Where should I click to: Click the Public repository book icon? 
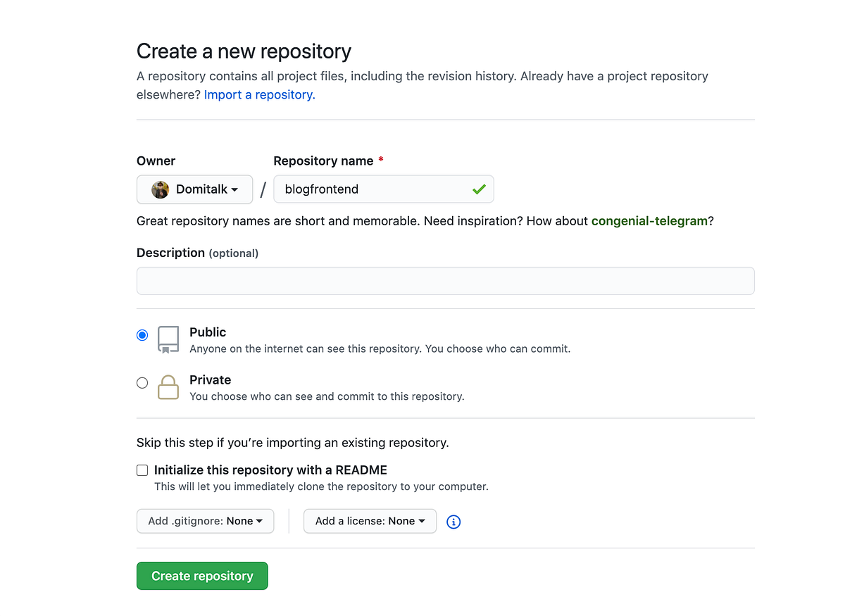pyautogui.click(x=168, y=339)
